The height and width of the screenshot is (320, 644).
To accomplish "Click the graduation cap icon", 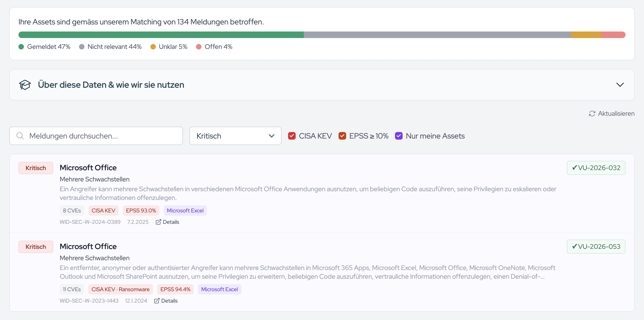I will tap(25, 85).
